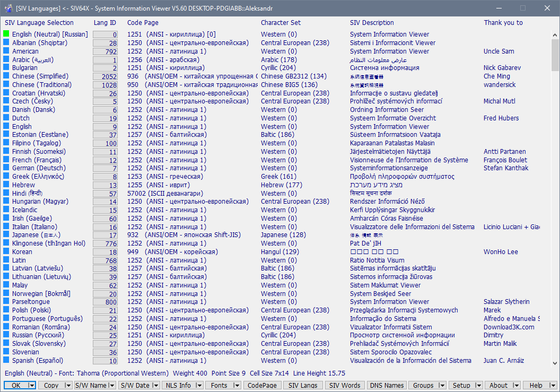This screenshot has width=560, height=392.
Task: Choose the square icon for Hebrew
Action: pyautogui.click(x=6, y=185)
